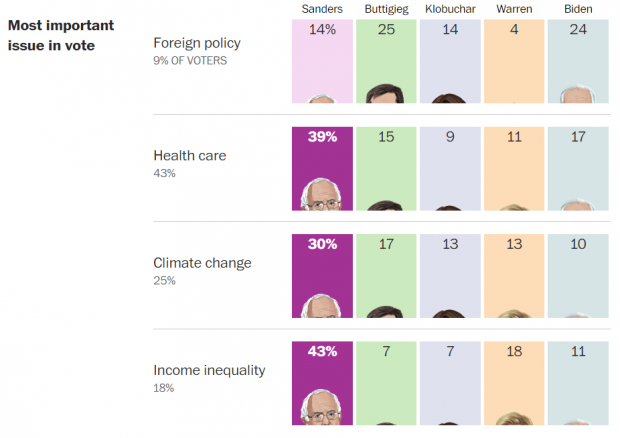Click Sanders head icon in Climate change row
Viewport: 620px width, 438px height.
[x=321, y=306]
